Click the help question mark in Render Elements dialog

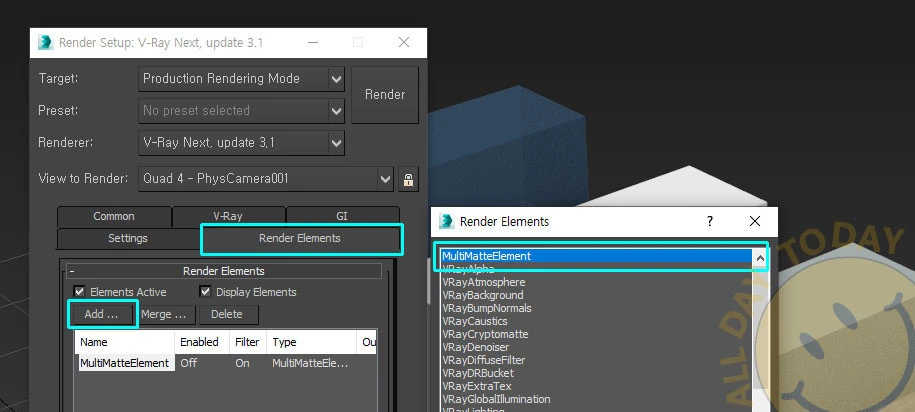coord(710,221)
